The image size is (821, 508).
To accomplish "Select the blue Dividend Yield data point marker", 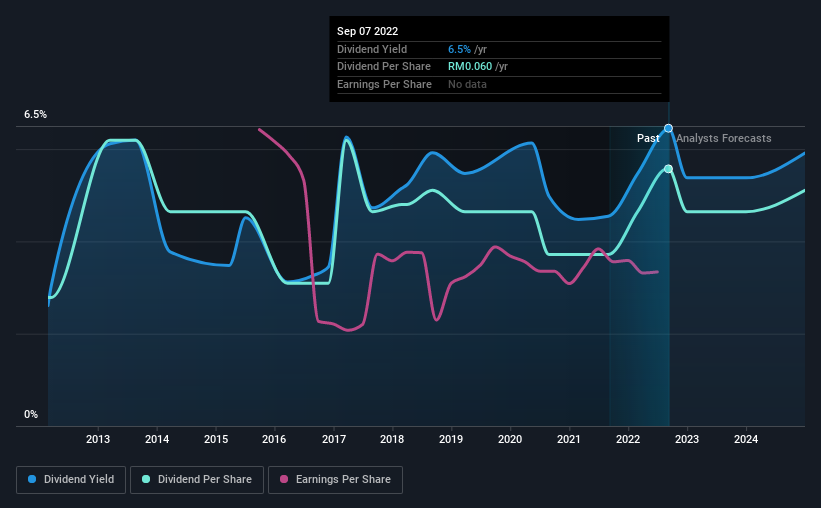I will 668,128.
